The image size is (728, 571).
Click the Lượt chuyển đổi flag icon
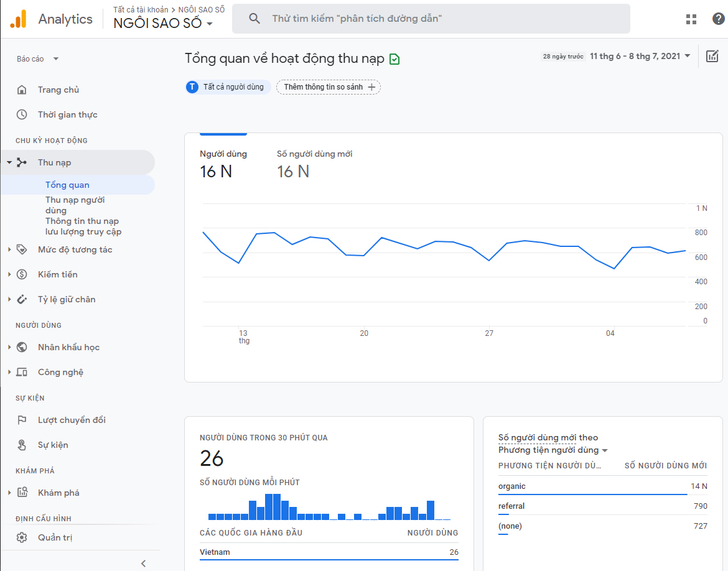21,420
